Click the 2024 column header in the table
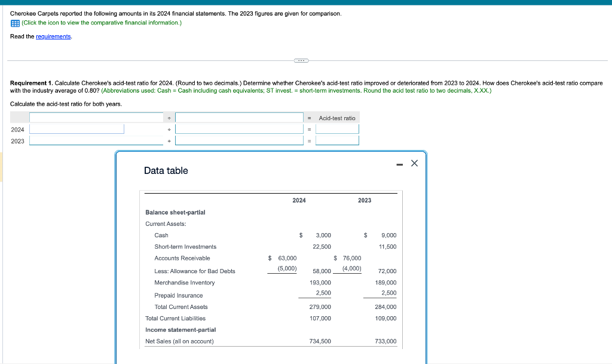The height and width of the screenshot is (364, 612). (299, 200)
